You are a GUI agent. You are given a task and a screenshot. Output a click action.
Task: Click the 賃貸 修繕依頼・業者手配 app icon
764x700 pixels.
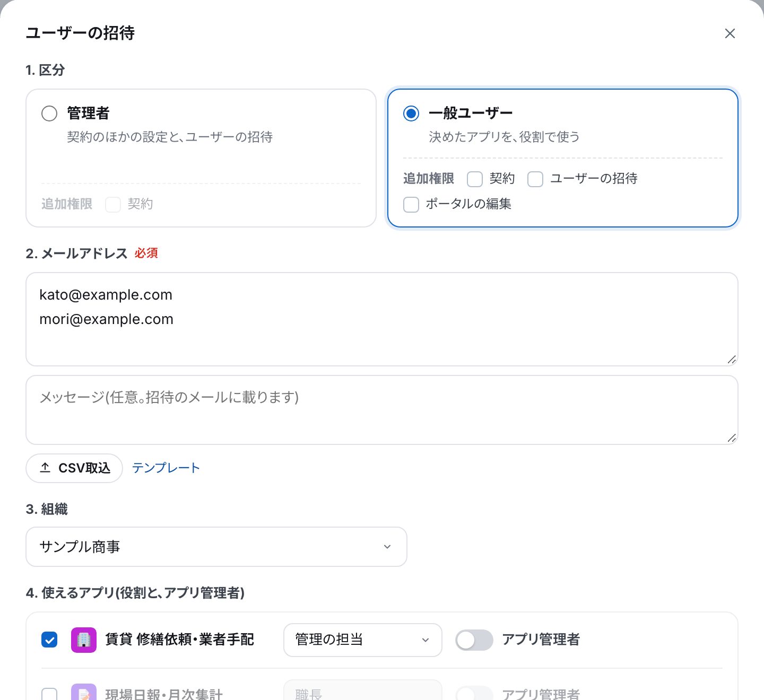84,640
